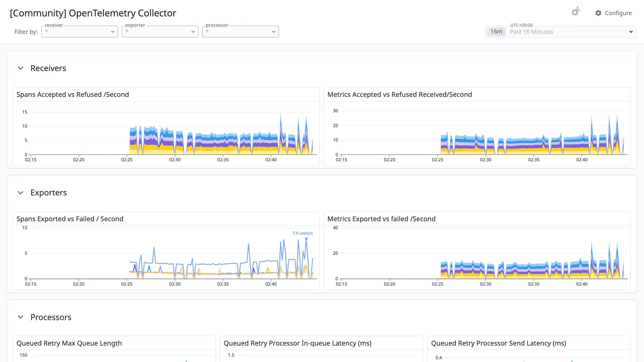This screenshot has width=644, height=362.
Task: Collapse the Receivers section
Action: tap(20, 68)
